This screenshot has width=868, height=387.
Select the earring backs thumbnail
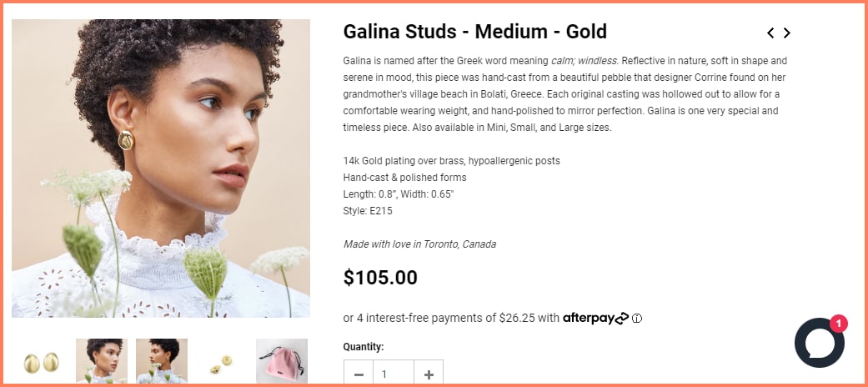tap(222, 360)
